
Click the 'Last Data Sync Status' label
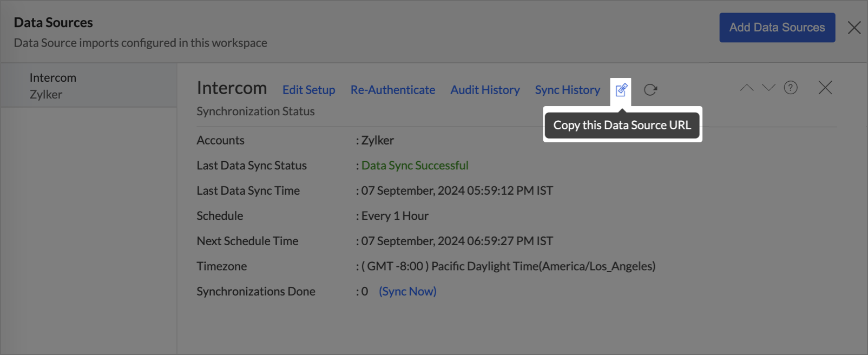252,166
